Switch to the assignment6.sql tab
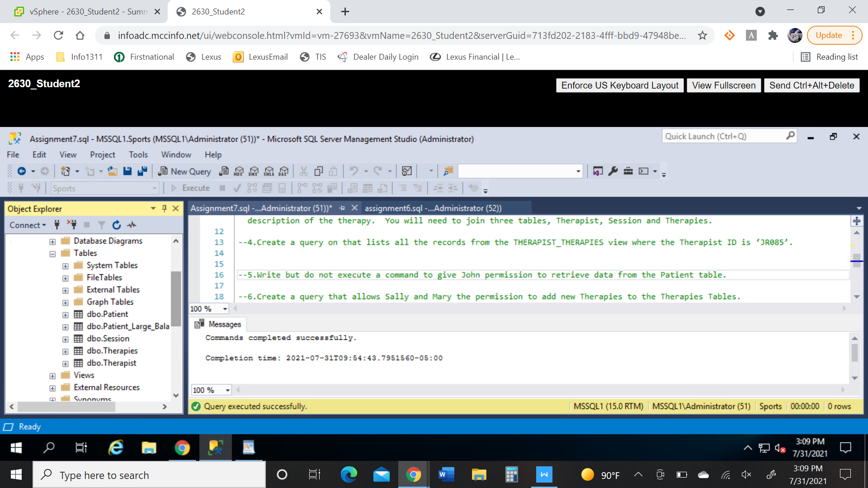Image resolution: width=868 pixels, height=488 pixels. click(432, 208)
